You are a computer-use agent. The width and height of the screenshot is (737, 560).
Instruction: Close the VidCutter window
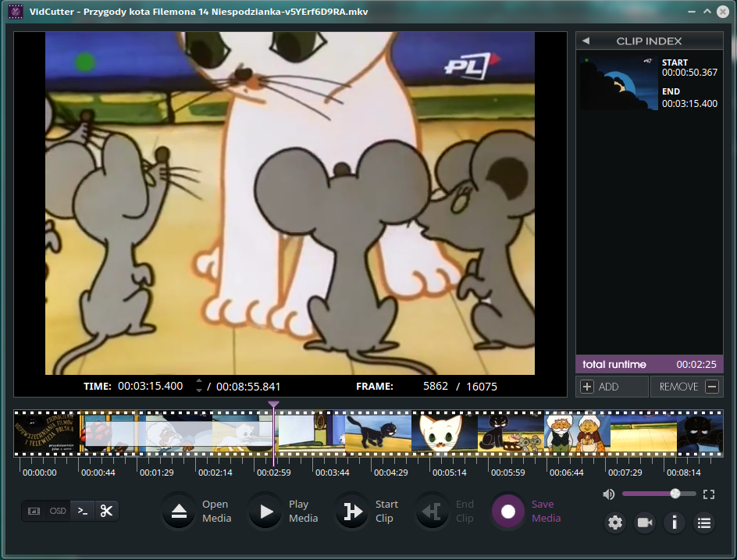click(723, 12)
